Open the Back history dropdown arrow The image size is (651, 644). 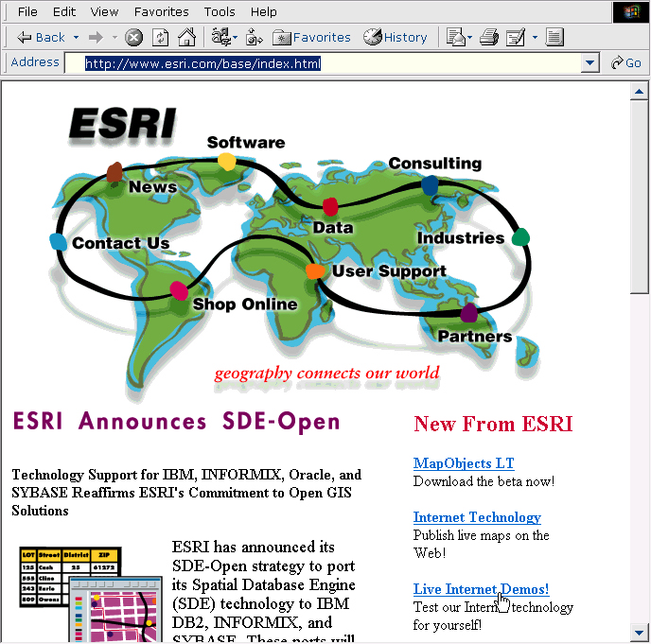point(76,37)
